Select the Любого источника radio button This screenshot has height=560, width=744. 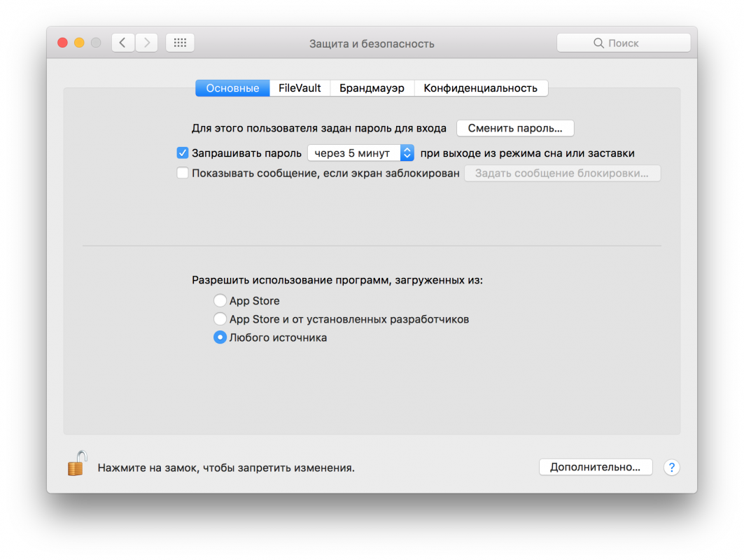point(220,337)
